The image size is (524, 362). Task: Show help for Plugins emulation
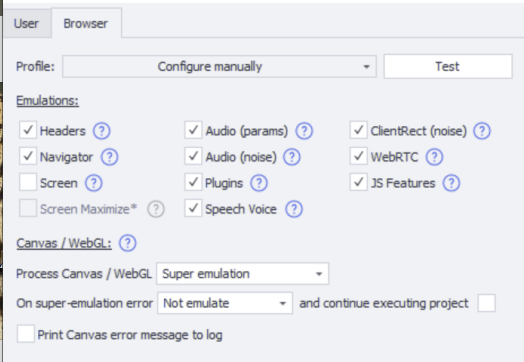pyautogui.click(x=259, y=183)
